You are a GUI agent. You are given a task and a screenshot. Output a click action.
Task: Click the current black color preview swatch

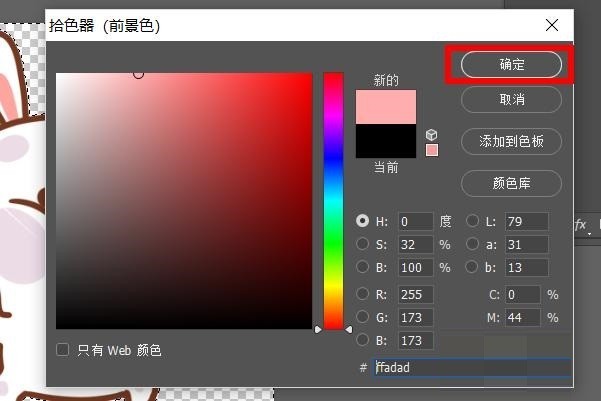coord(385,141)
